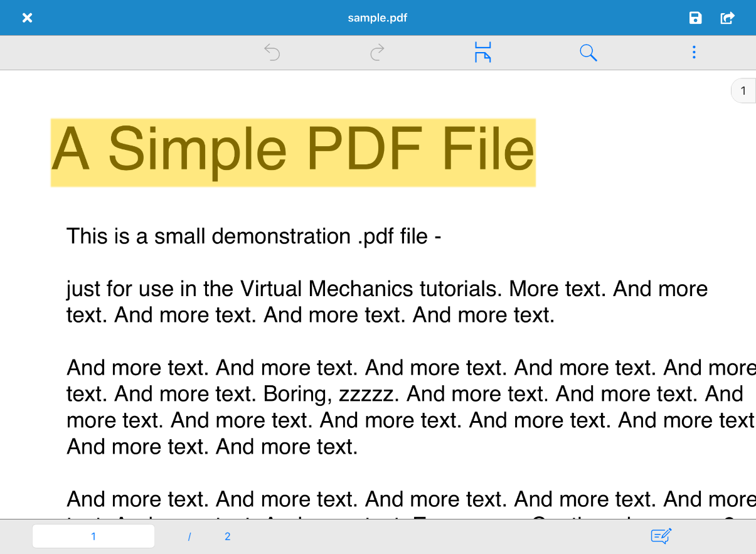Save the document with the floppy disk icon
This screenshot has width=756, height=554.
[x=695, y=18]
